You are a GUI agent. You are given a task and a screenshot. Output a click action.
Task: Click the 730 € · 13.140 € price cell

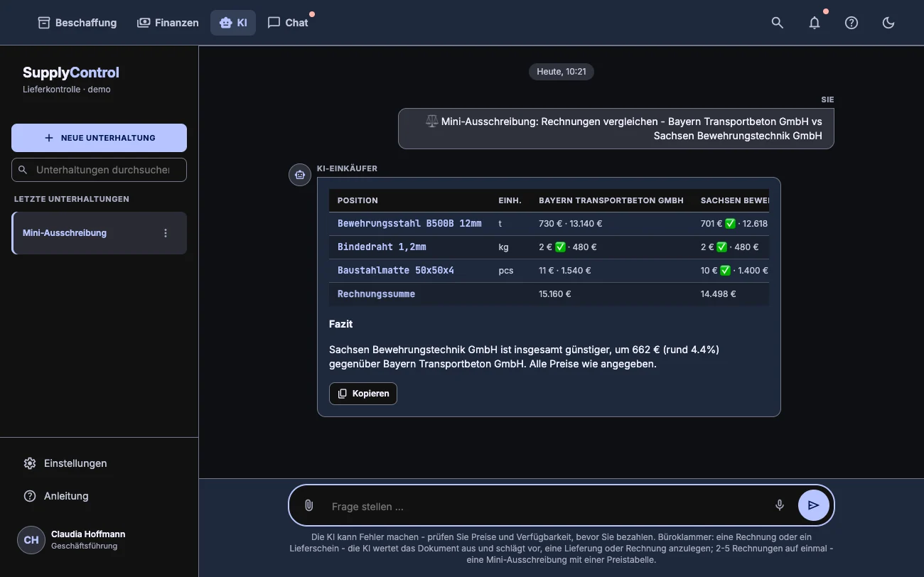pyautogui.click(x=571, y=223)
